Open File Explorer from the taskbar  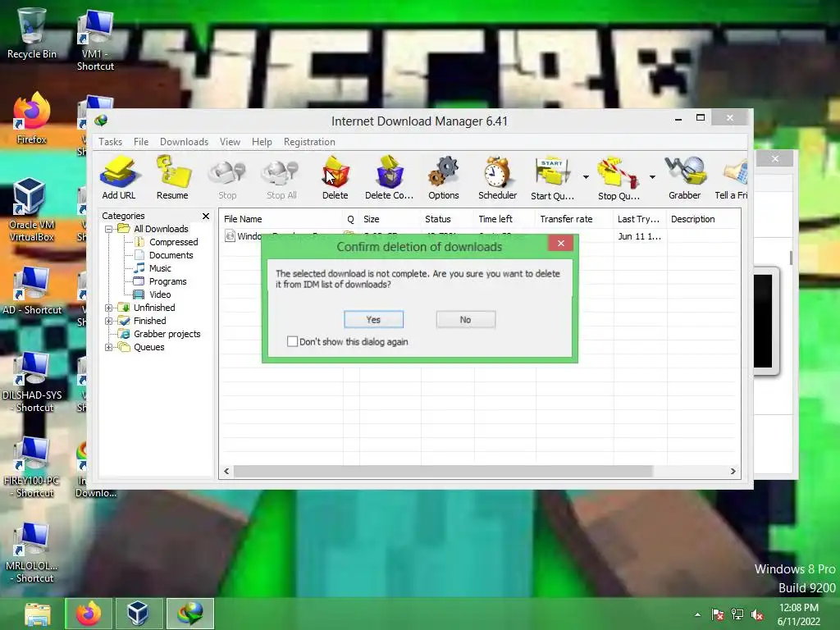click(x=38, y=614)
